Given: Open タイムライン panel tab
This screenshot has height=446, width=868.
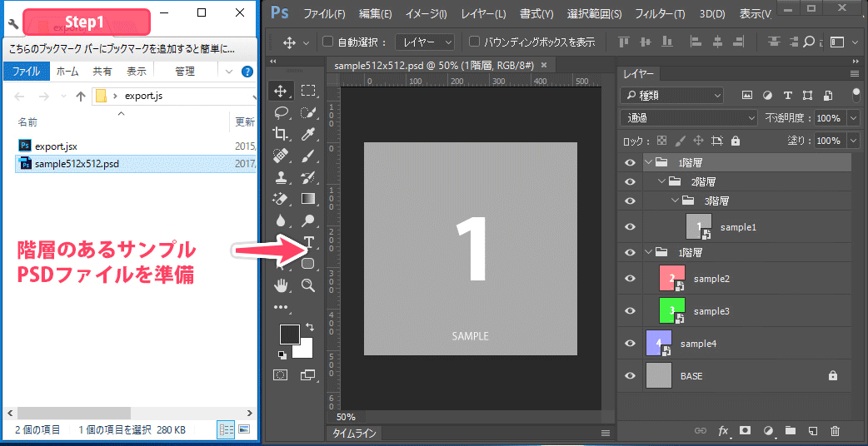Looking at the screenshot, I should click(354, 434).
